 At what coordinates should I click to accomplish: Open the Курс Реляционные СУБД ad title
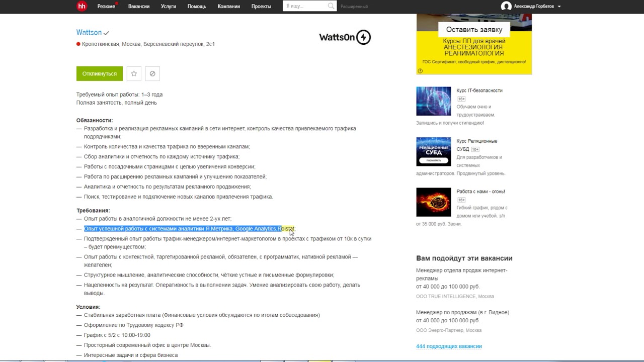coord(476,145)
